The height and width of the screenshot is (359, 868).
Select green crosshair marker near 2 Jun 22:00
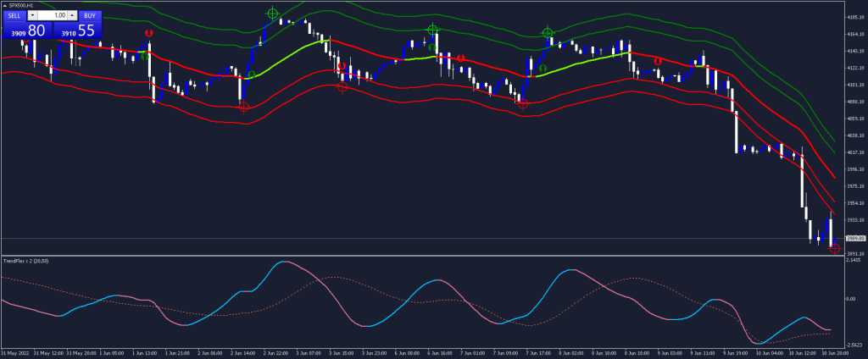coord(272,14)
